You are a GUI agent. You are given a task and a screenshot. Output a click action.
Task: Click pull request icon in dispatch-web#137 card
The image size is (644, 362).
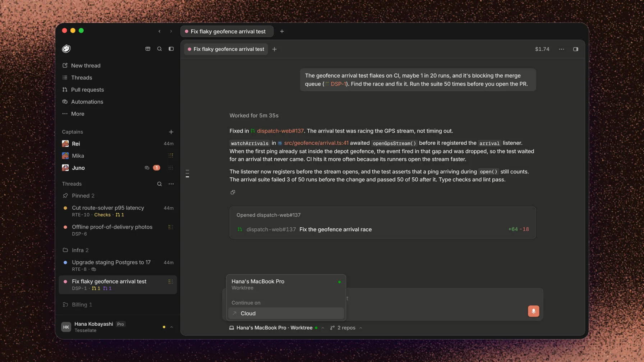pos(240,229)
